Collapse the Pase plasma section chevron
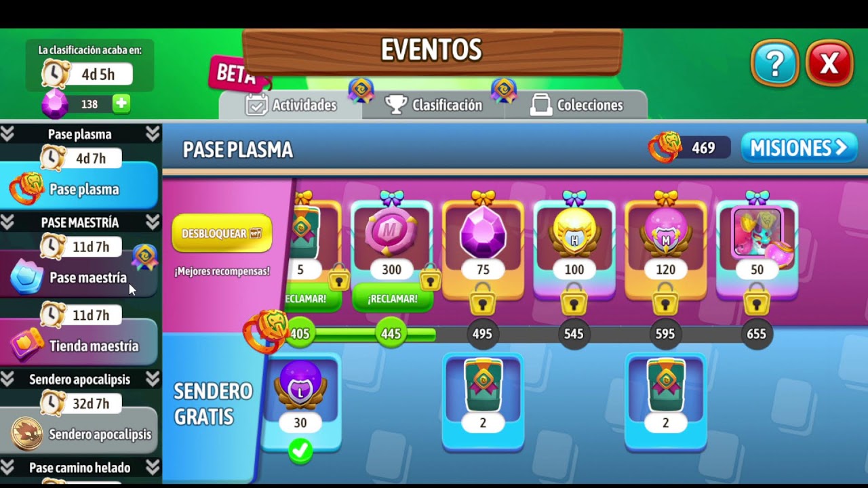The image size is (868, 488). 152,134
